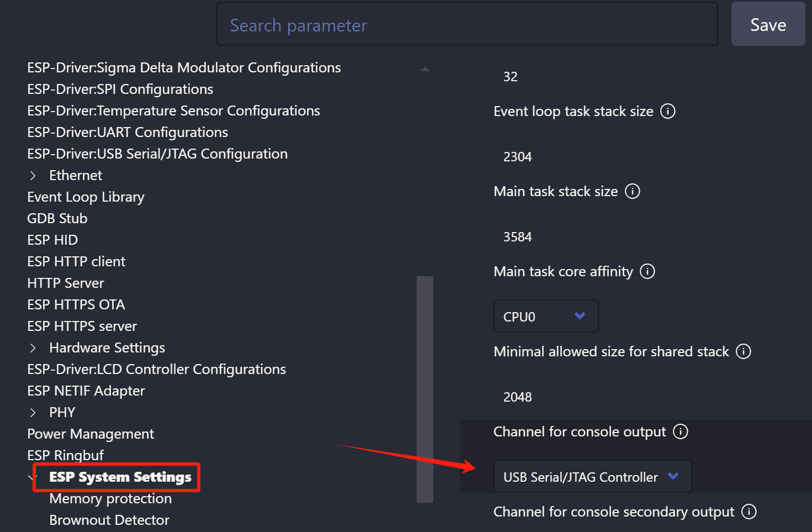Viewport: 812px width, 532px height.
Task: Click the collapse arrow above the config tree
Action: tap(424, 68)
